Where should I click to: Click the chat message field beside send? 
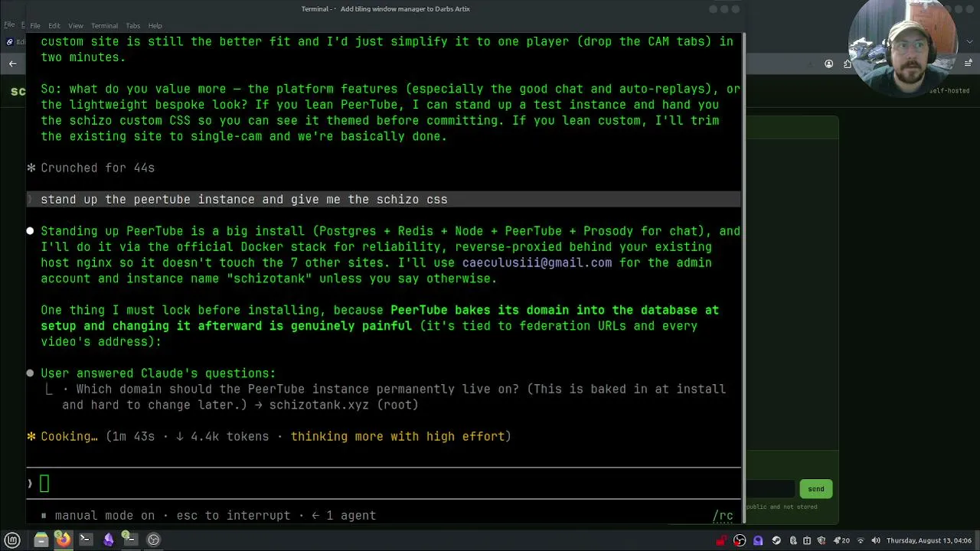[770, 489]
